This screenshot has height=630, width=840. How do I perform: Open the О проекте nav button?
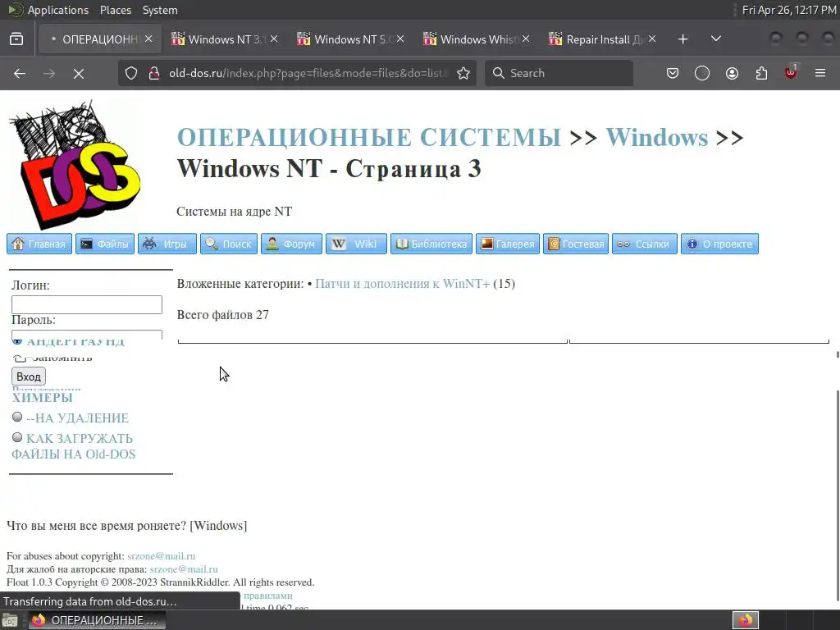pos(720,244)
